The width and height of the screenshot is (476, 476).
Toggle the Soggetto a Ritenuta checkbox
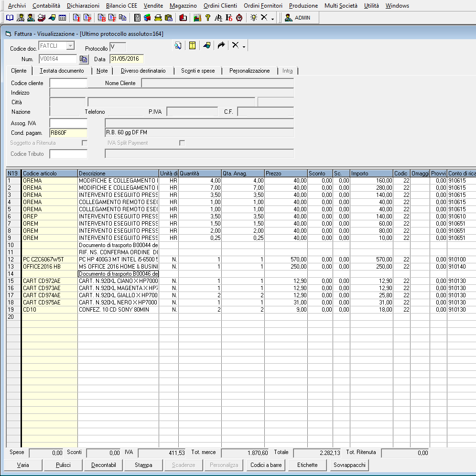tap(85, 143)
